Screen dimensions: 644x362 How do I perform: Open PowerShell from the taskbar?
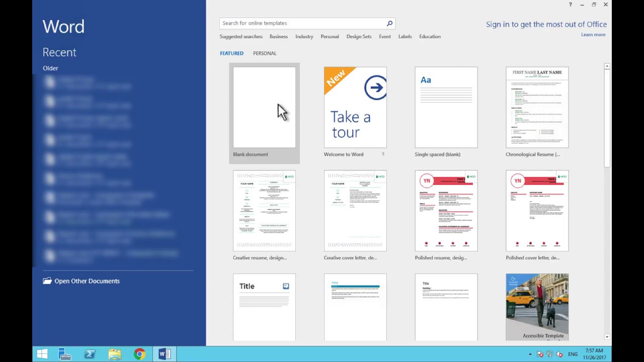click(x=90, y=354)
